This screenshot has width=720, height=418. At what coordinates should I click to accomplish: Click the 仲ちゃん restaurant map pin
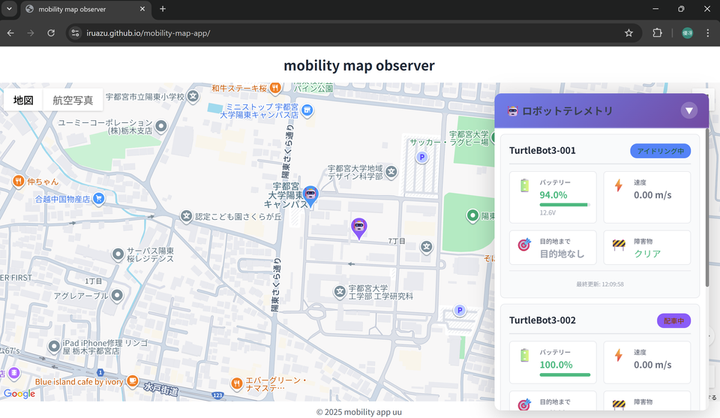pos(18,182)
